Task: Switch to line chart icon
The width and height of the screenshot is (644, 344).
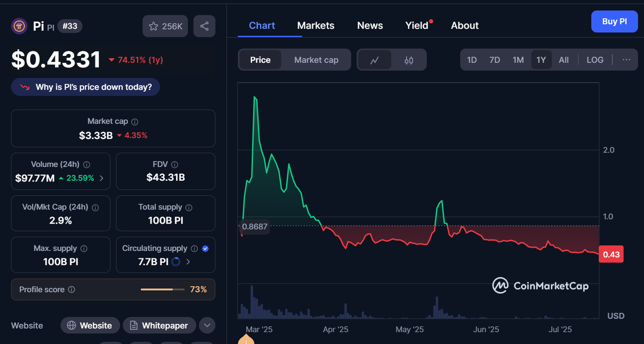Action: 374,60
